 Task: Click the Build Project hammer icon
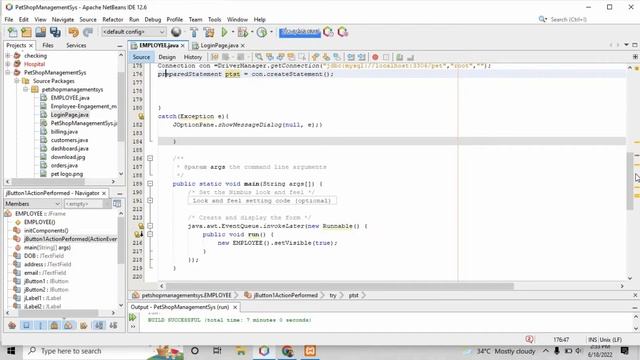pos(194,32)
